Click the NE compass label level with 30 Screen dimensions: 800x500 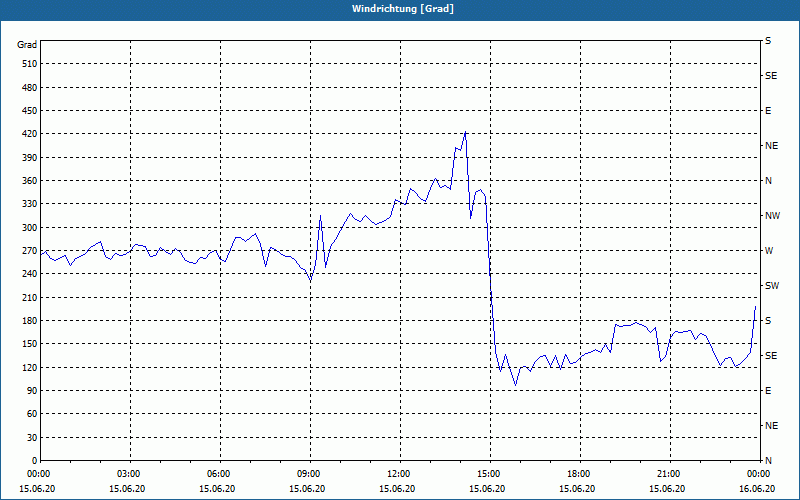[771, 426]
